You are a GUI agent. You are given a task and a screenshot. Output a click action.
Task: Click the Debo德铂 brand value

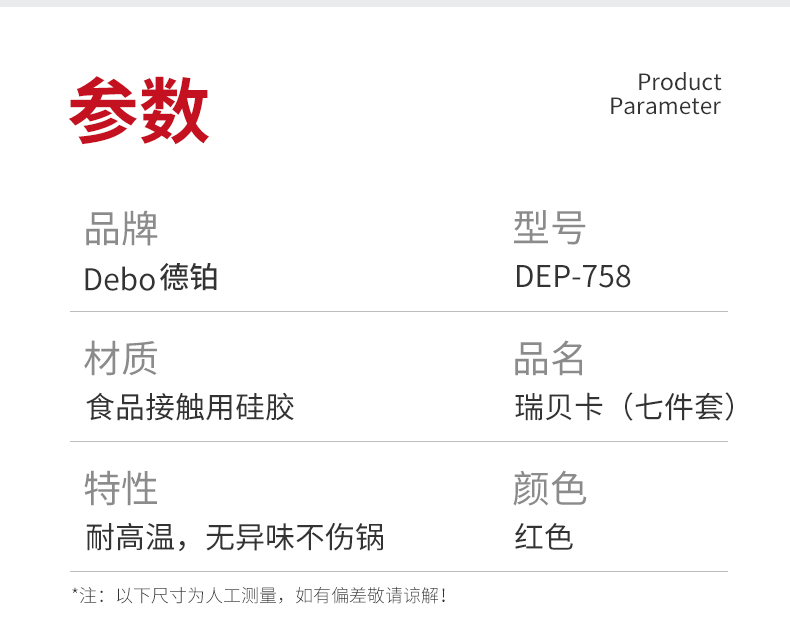pyautogui.click(x=151, y=277)
